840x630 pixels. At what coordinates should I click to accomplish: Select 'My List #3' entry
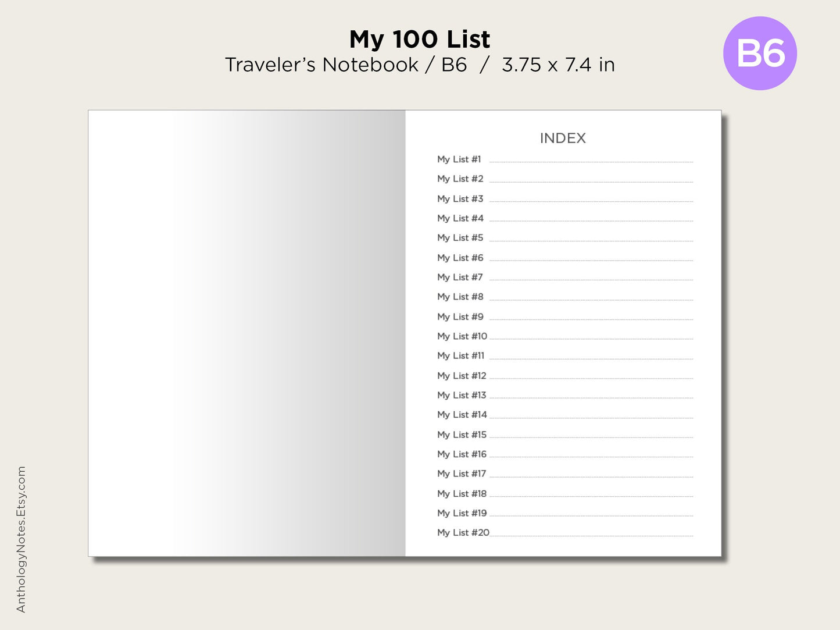460,199
